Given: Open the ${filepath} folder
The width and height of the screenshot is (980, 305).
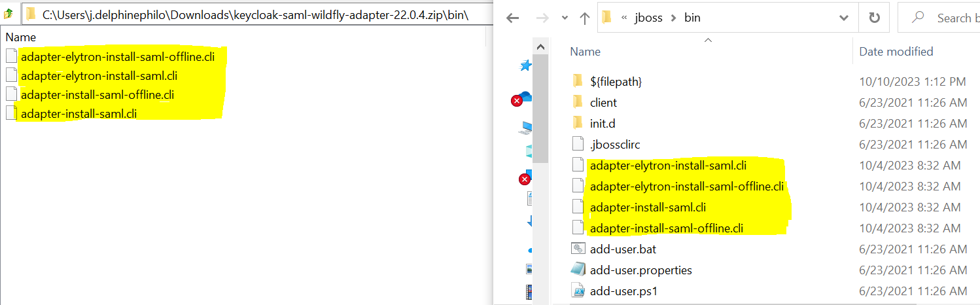Looking at the screenshot, I should tap(616, 81).
